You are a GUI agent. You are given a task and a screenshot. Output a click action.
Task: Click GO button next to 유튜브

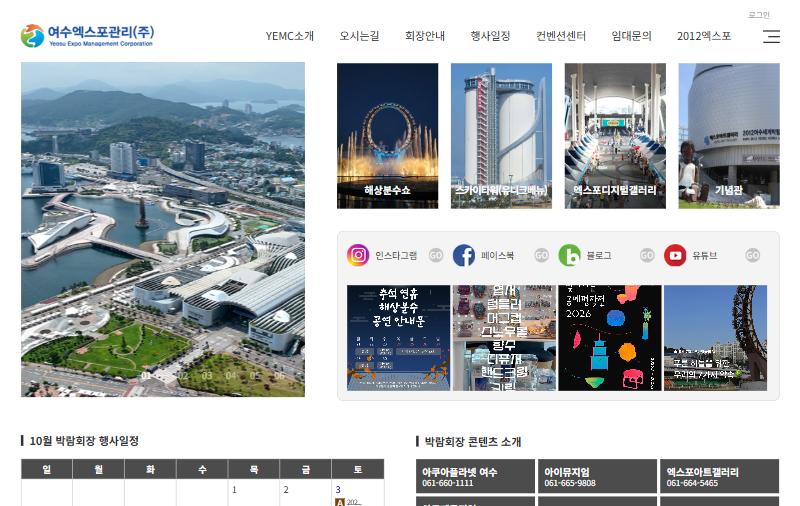753,255
